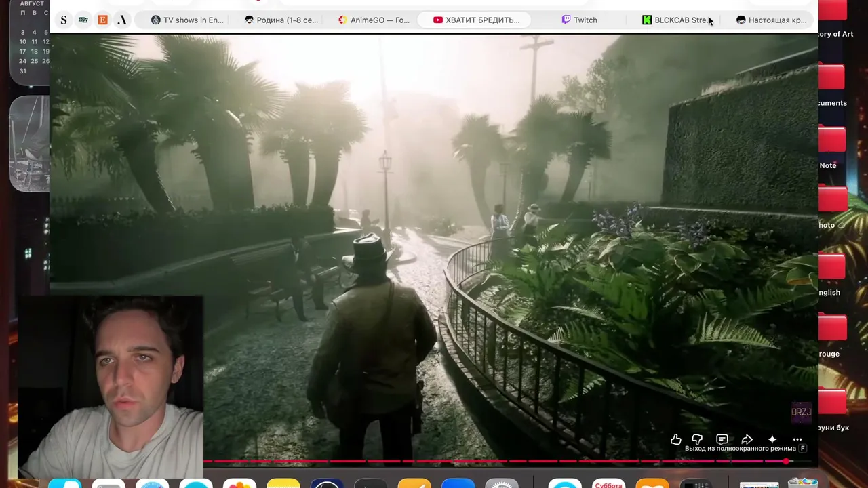
Task: Click the sparkle icon in the video controls
Action: click(772, 439)
